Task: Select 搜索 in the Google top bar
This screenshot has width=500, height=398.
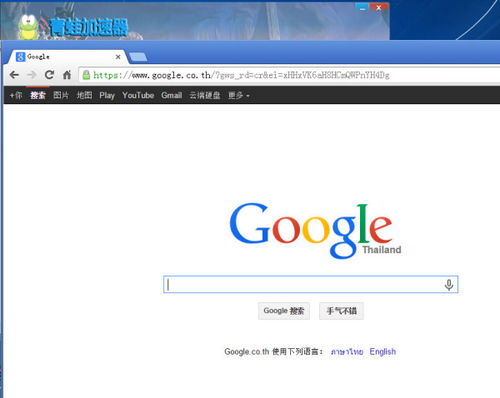Action: (x=38, y=95)
